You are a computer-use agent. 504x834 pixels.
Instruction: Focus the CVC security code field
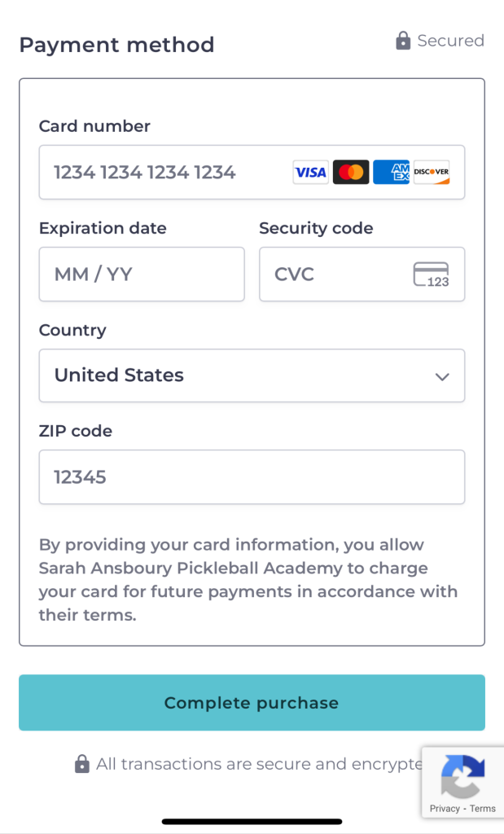click(x=362, y=274)
